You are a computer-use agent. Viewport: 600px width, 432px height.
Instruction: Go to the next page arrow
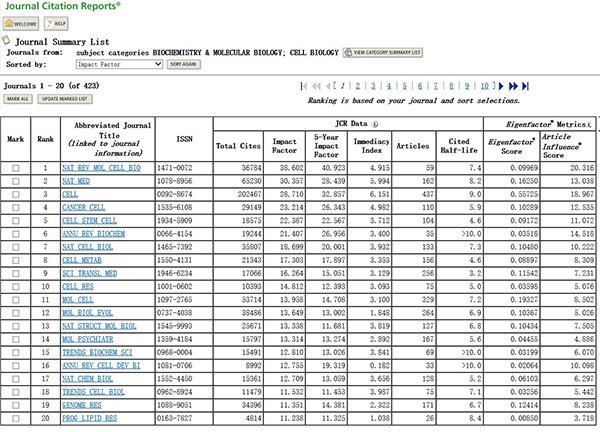click(501, 86)
